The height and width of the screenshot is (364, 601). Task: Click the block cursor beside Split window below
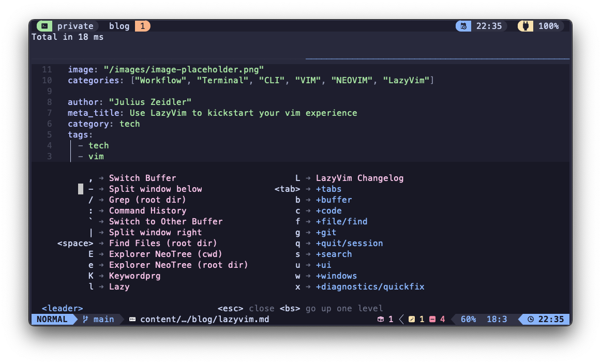(x=81, y=189)
